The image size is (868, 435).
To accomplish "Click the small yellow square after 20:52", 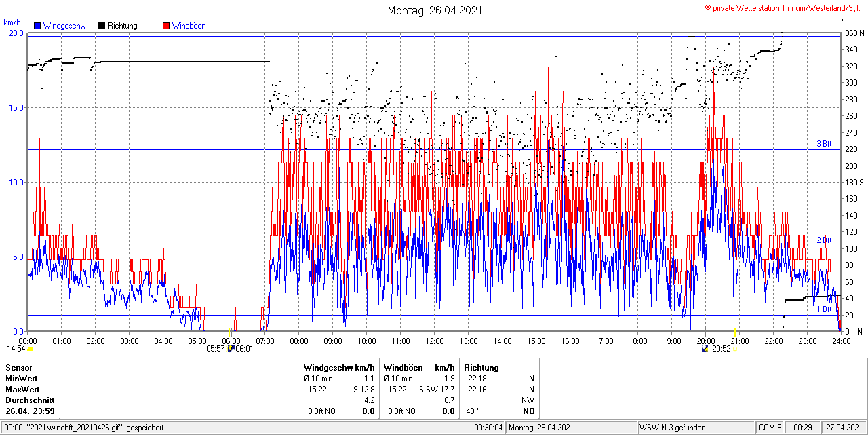I will click(735, 348).
